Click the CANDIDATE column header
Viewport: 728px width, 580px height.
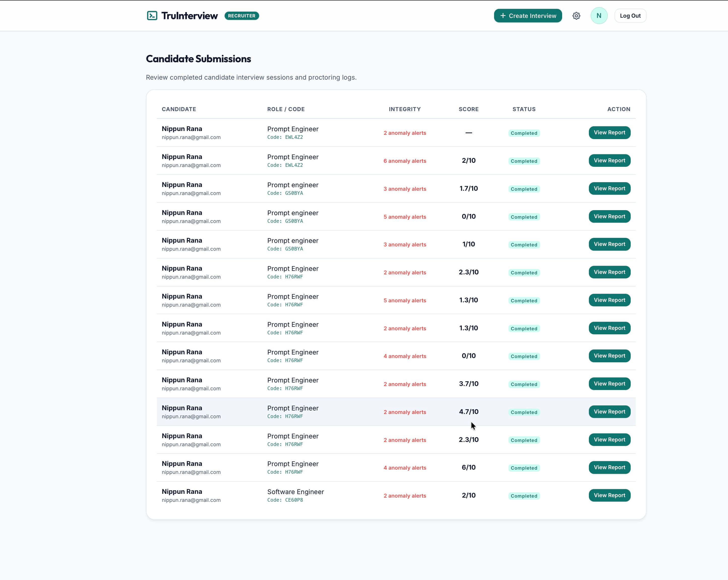click(179, 109)
